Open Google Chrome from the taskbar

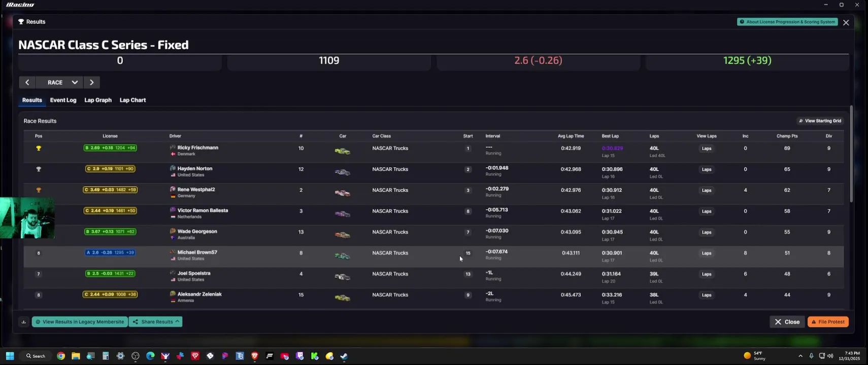point(61,356)
